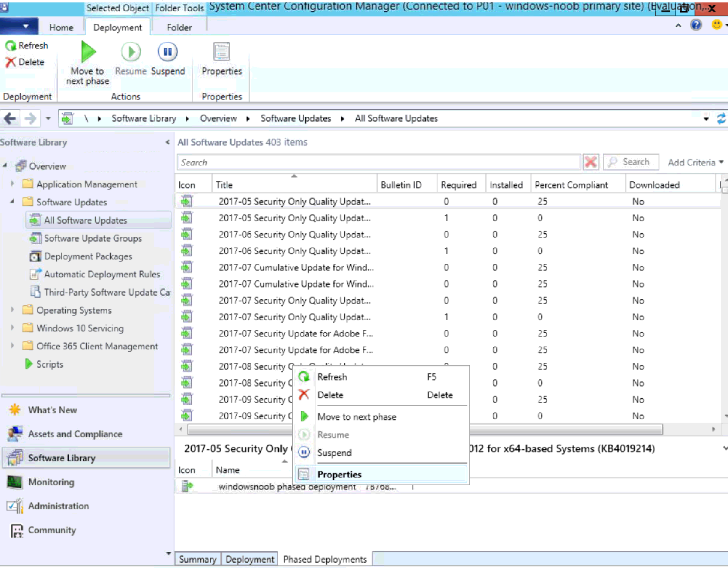Select first 2017-07 Cumulative Update row

[x=448, y=268]
